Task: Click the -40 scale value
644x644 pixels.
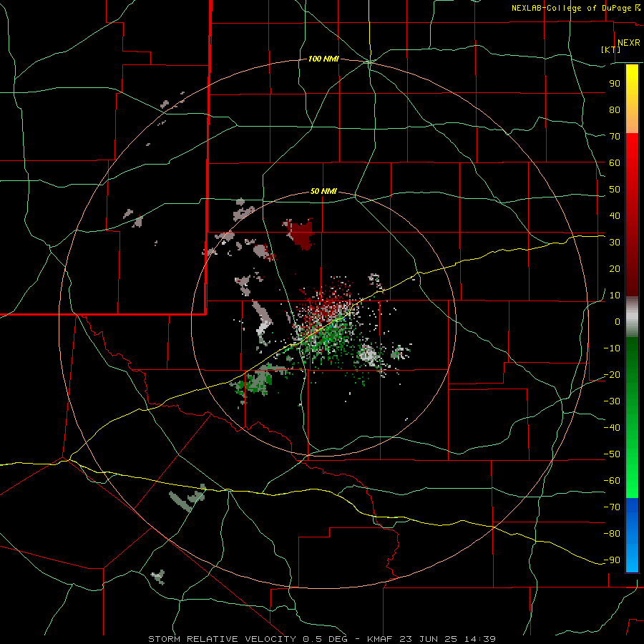Action: point(612,428)
